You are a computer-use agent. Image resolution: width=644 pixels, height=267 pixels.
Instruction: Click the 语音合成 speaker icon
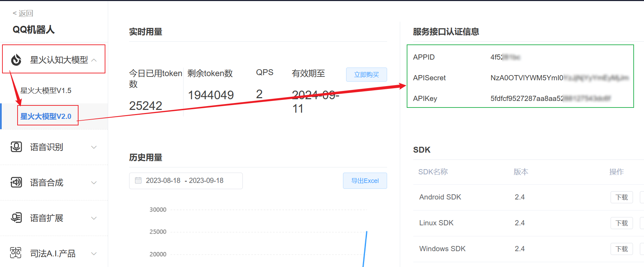(16, 182)
